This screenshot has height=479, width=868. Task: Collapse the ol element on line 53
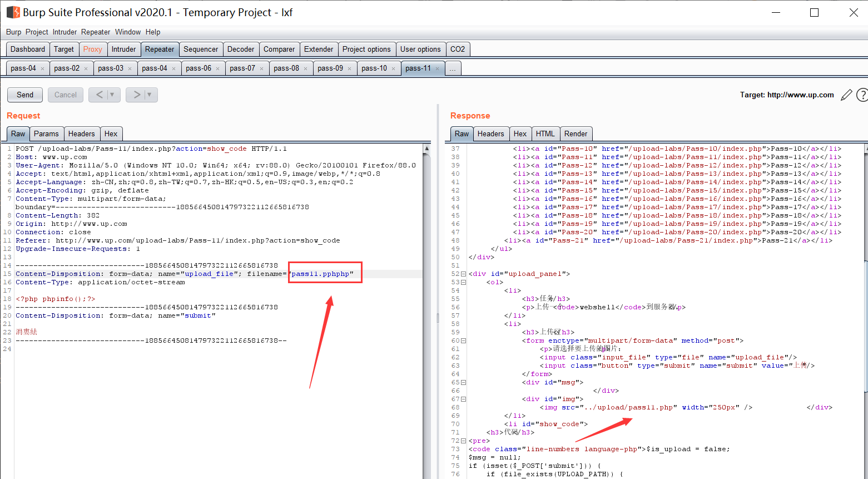(x=463, y=282)
